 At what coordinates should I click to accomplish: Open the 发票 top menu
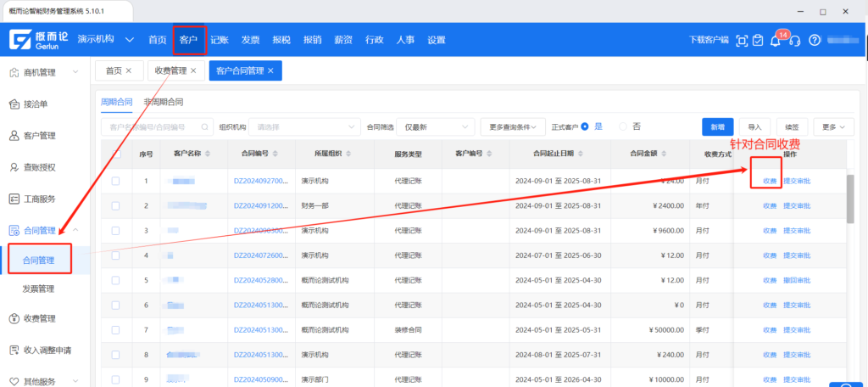click(250, 39)
